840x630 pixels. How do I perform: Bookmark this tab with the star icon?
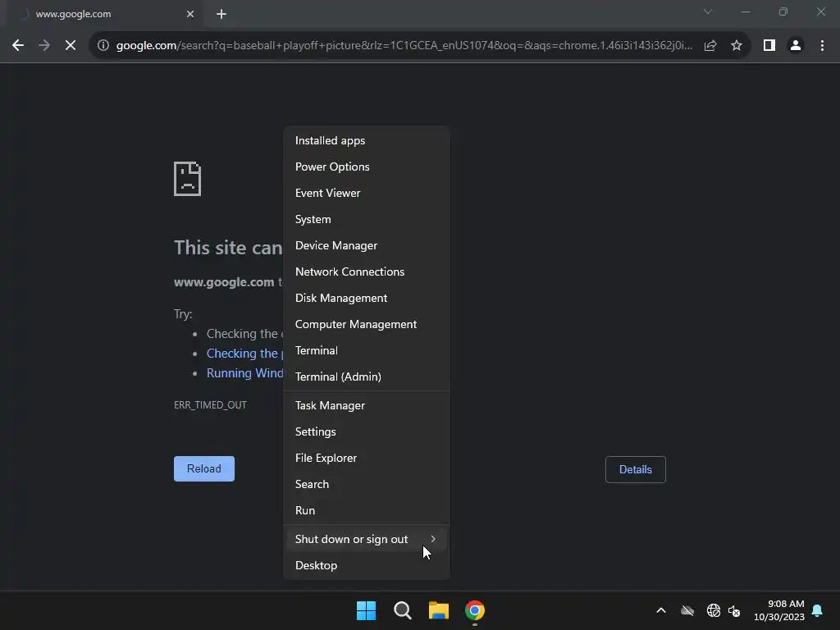click(737, 46)
